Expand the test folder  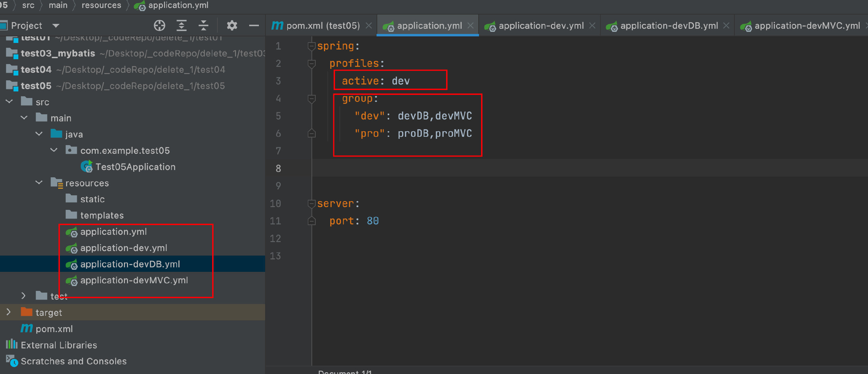24,296
